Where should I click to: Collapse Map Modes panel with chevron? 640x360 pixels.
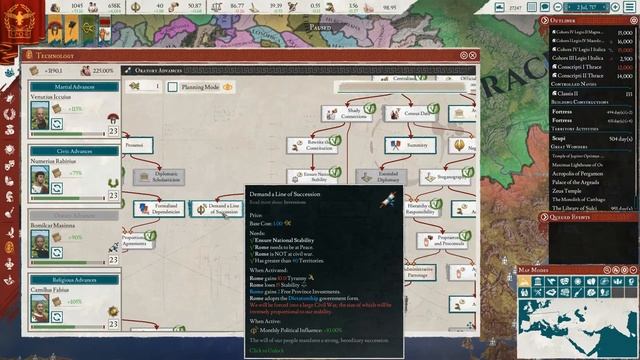point(633,270)
